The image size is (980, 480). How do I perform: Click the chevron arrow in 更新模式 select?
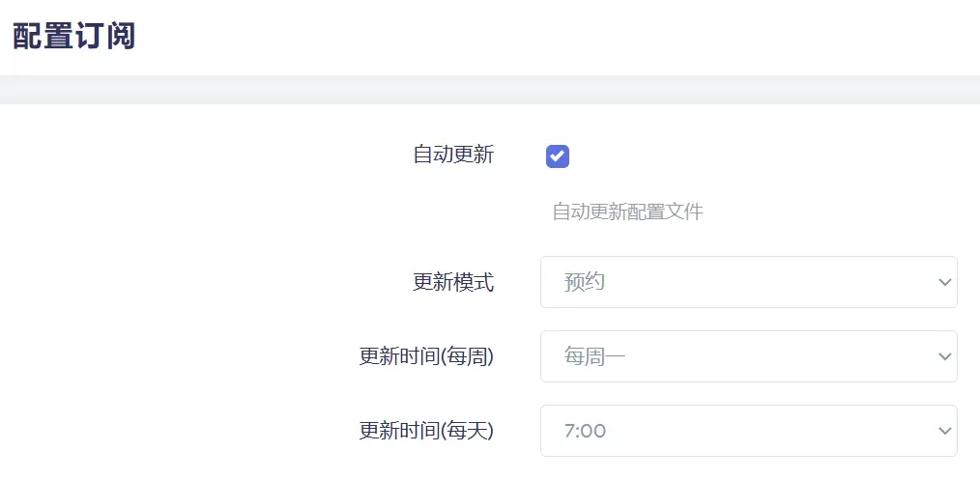(x=944, y=282)
